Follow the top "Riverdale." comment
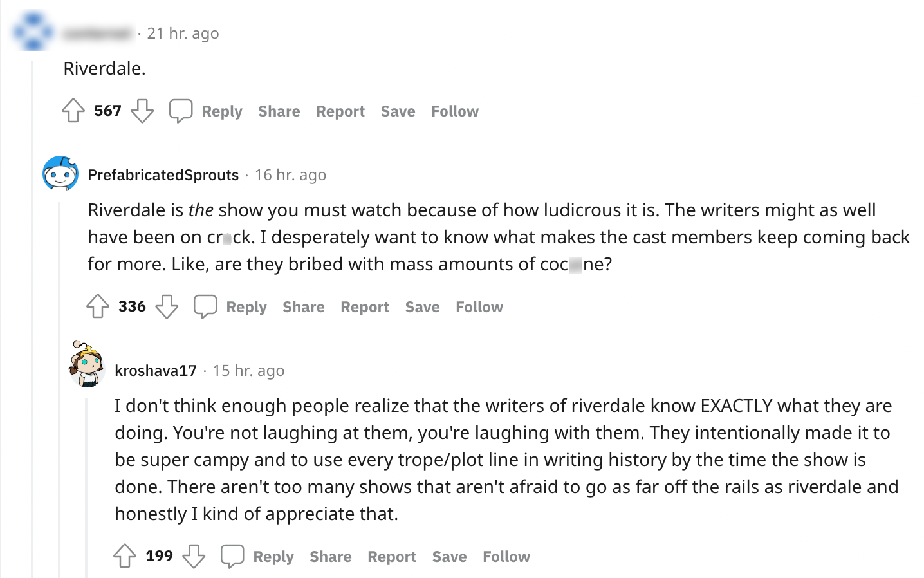Image resolution: width=924 pixels, height=578 pixels. [454, 111]
